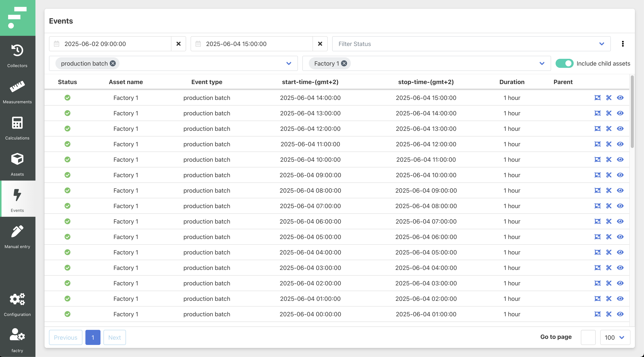View the event starting 2025-06-04 11:00:00
Image resolution: width=644 pixels, height=357 pixels.
[x=620, y=144]
